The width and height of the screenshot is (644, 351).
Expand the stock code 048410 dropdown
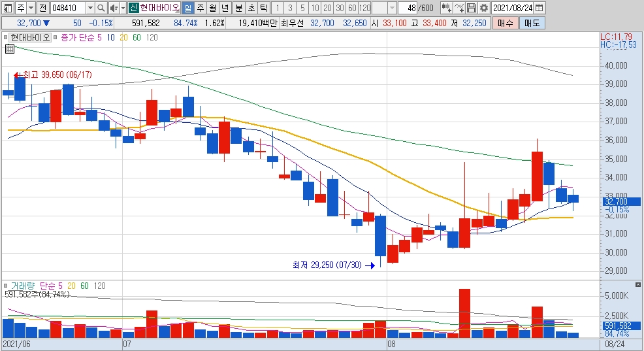[x=90, y=8]
